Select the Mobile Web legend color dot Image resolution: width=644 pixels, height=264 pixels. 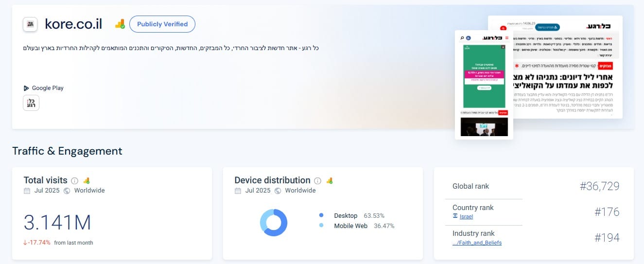321,226
